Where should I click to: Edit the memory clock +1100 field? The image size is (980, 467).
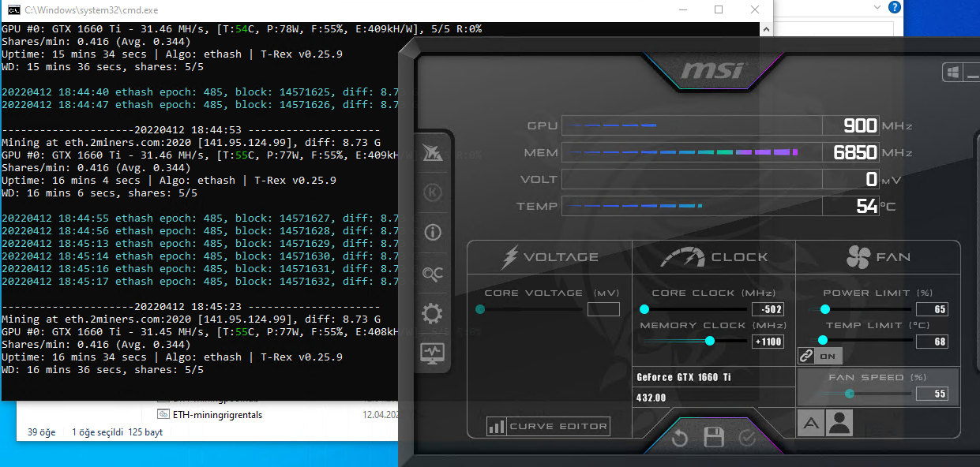pyautogui.click(x=768, y=342)
